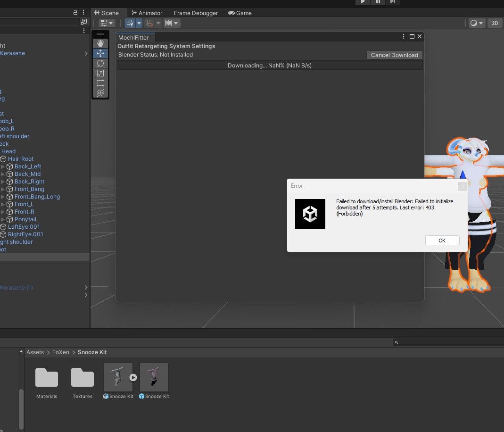The image size is (504, 432).
Task: Click the Pause button in top toolbar
Action: click(x=378, y=2)
